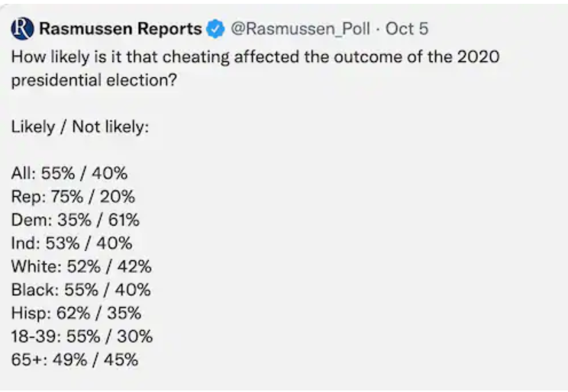Click the blue verified checkmark badge
The width and height of the screenshot is (568, 392).
216,30
